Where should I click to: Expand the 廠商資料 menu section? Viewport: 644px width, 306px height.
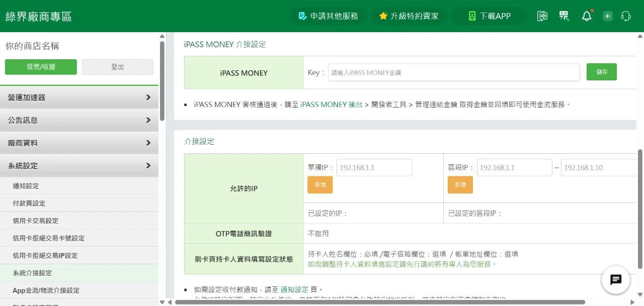(x=79, y=143)
